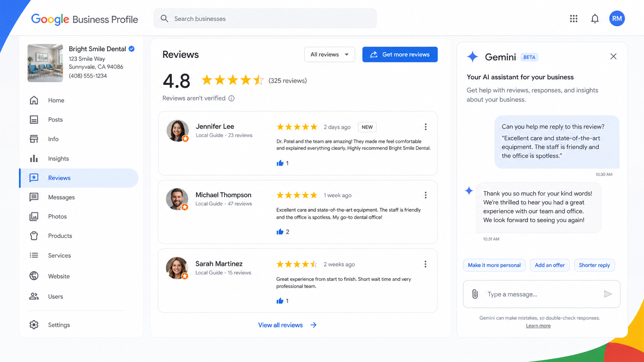The image size is (644, 362).
Task: Click the Photos sidebar icon
Action: (x=34, y=217)
